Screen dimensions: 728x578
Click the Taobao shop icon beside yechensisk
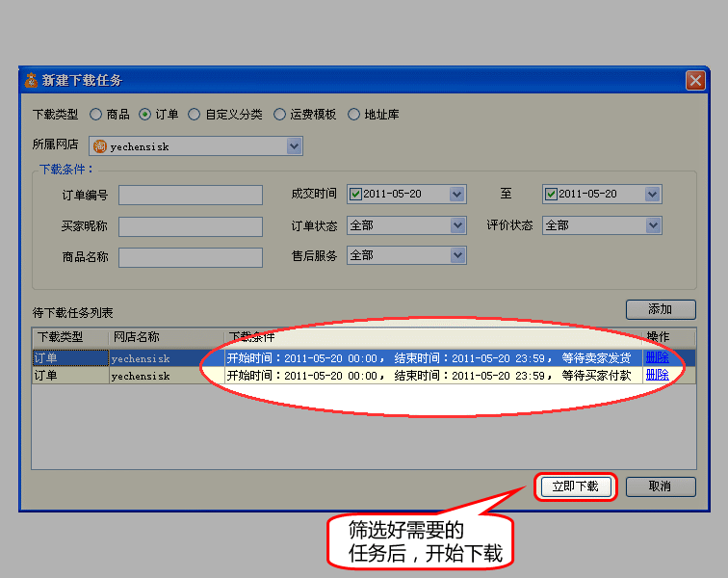click(100, 146)
